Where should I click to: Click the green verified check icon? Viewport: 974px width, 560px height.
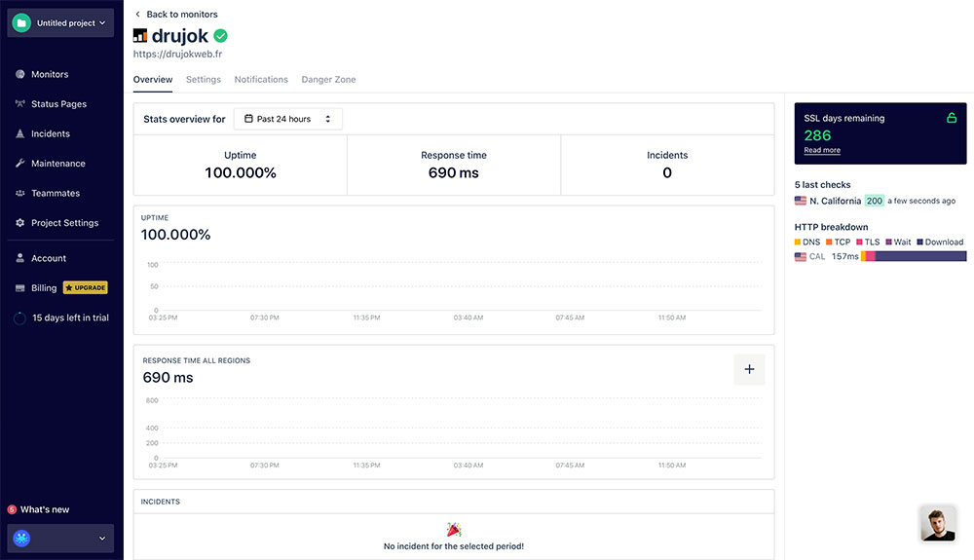point(220,36)
